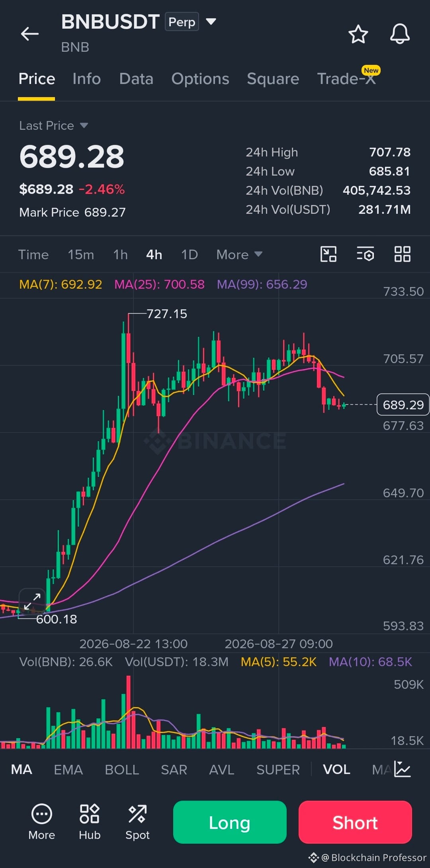The height and width of the screenshot is (868, 430).
Task: Tap the Vol(USDT): 18.3M label
Action: 177,662
